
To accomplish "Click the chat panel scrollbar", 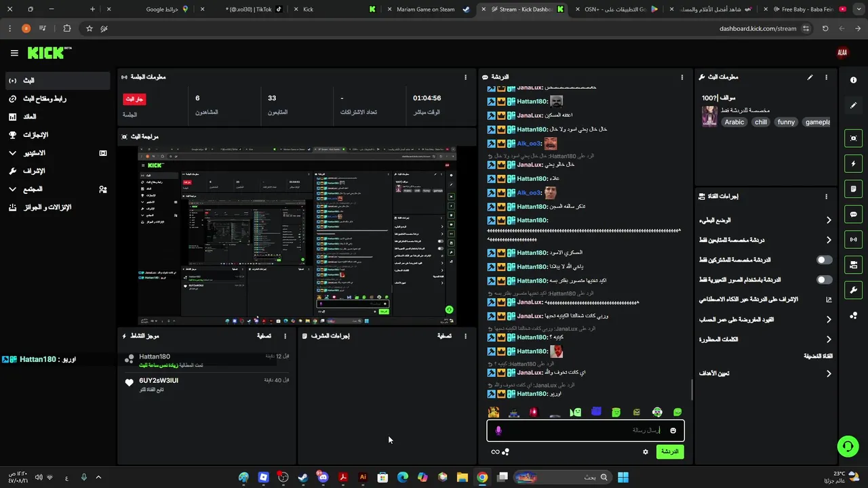I will (x=692, y=390).
